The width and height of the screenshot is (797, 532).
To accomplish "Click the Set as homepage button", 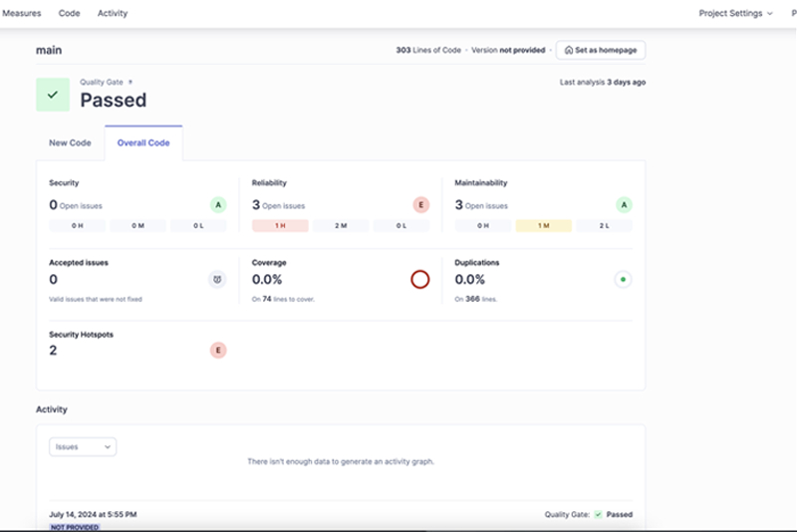I will coord(601,50).
